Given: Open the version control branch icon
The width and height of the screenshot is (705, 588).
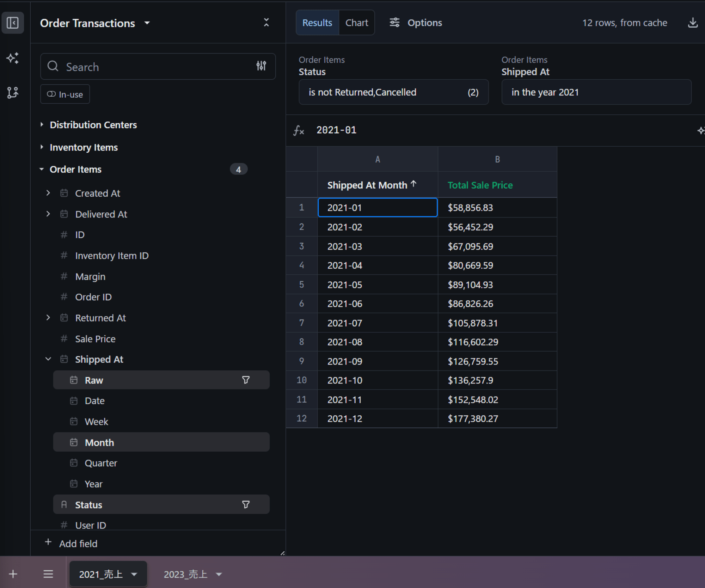Looking at the screenshot, I should pos(13,93).
